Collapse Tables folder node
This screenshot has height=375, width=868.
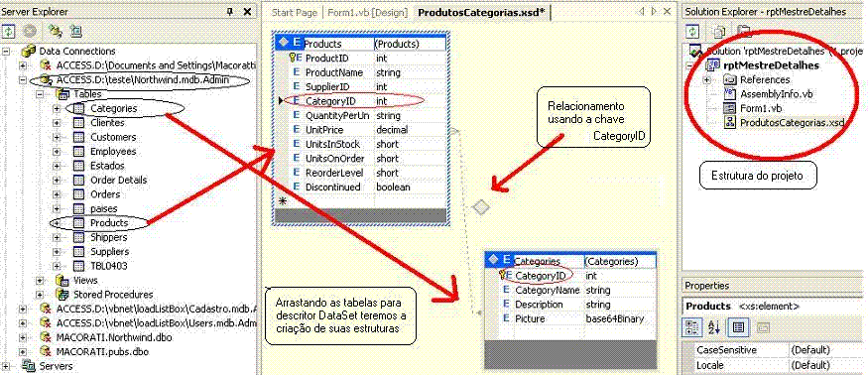[40, 94]
